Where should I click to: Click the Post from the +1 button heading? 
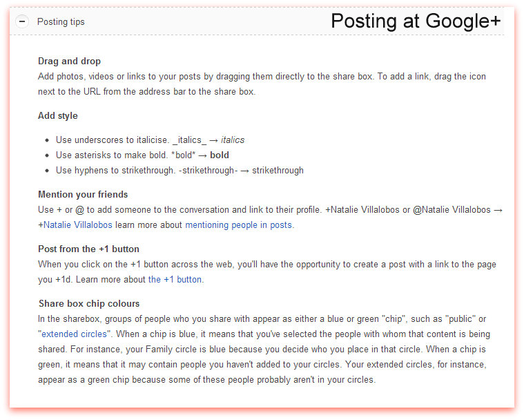point(88,249)
